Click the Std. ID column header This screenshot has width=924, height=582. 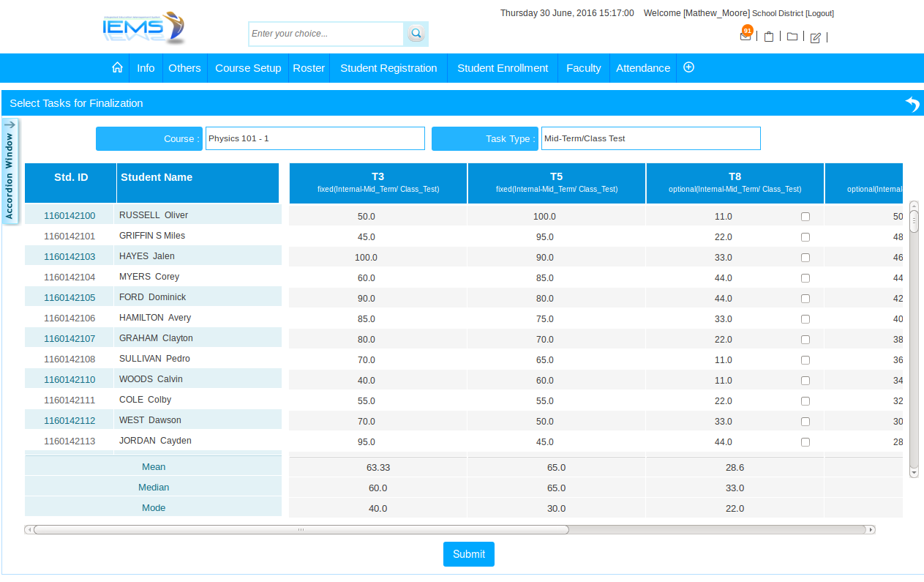71,183
